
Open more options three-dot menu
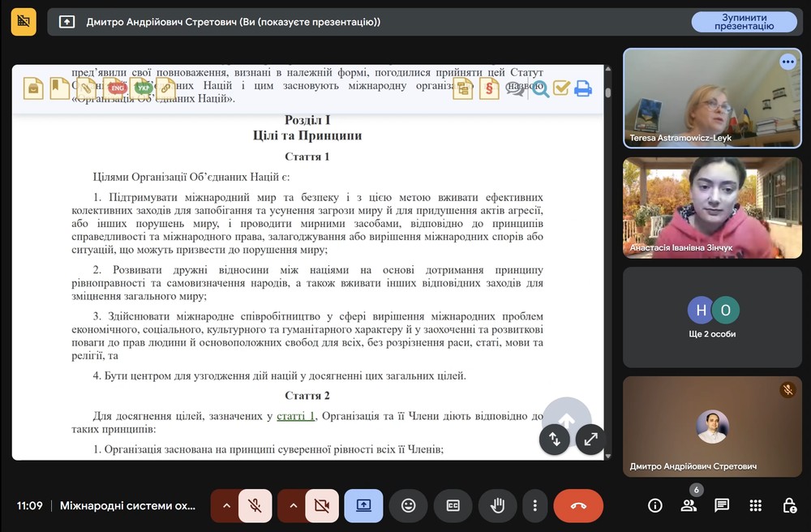[534, 505]
